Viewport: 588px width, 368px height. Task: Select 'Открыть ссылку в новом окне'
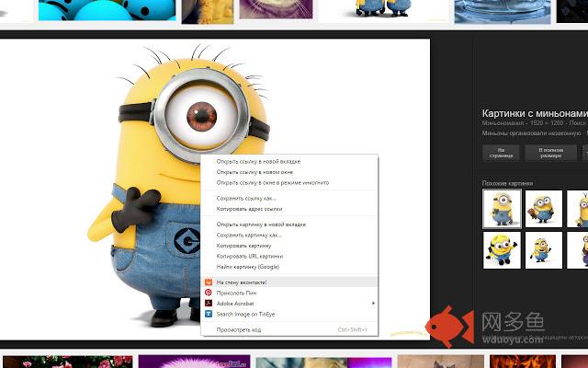(254, 172)
